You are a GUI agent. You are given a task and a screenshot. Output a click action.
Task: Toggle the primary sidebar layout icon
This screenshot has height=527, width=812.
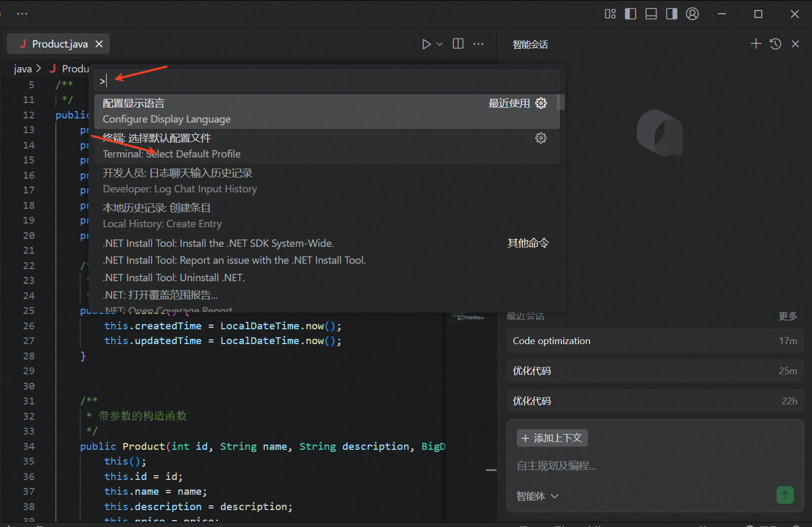click(x=630, y=14)
